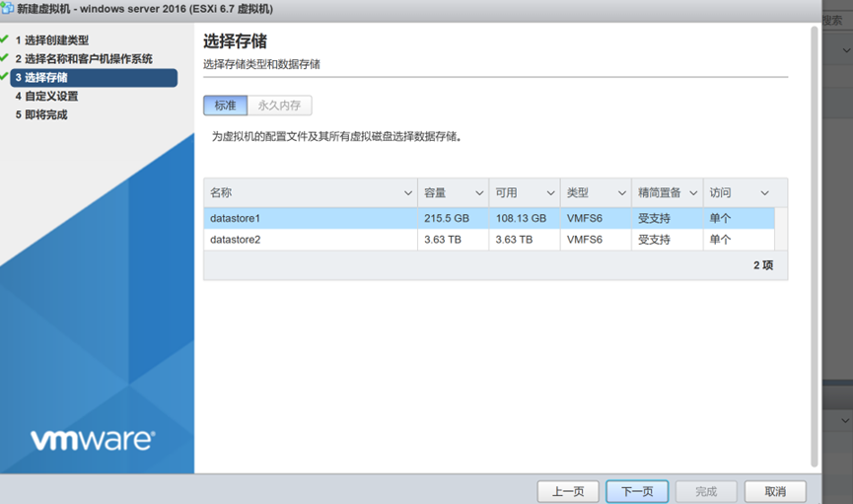The height and width of the screenshot is (504, 853).
Task: Click the 完成 button
Action: [706, 491]
